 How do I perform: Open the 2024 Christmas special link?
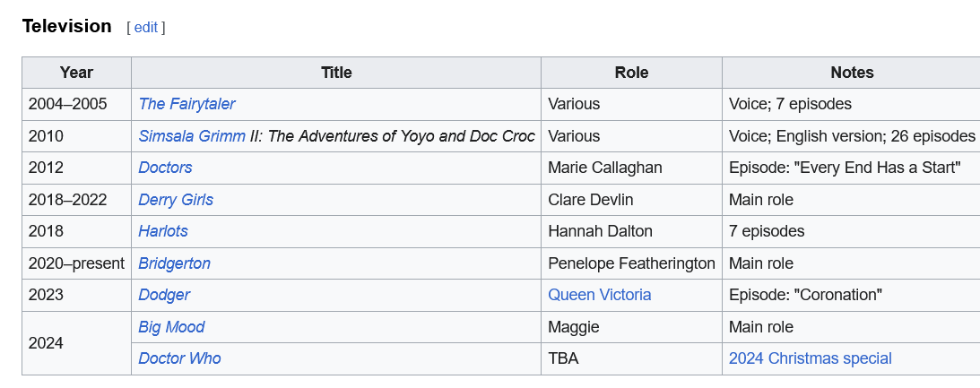810,358
